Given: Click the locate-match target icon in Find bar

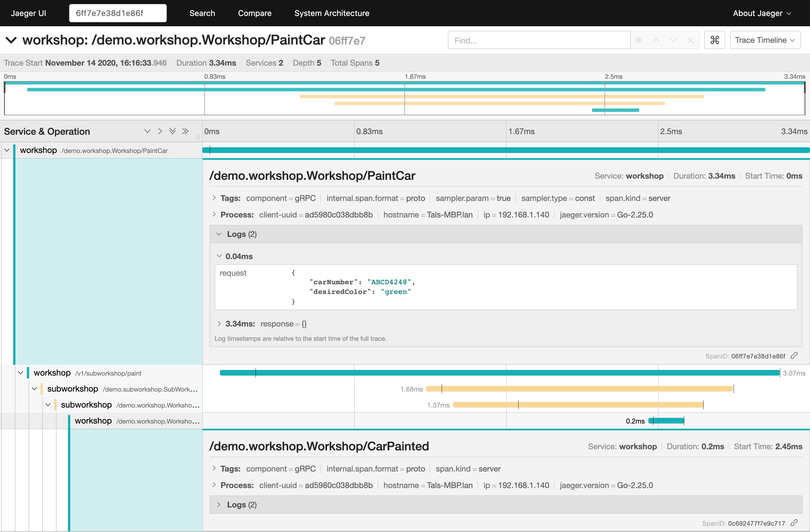Looking at the screenshot, I should click(638, 40).
